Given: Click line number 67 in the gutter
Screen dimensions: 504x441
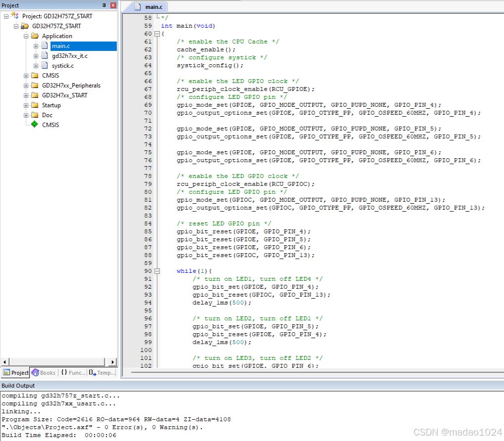Looking at the screenshot, I should point(148,89).
